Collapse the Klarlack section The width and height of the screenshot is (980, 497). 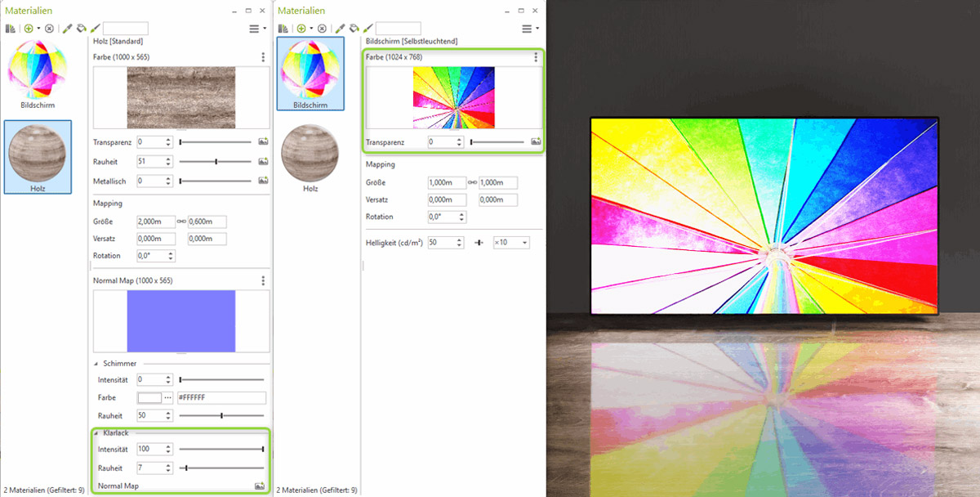point(97,432)
